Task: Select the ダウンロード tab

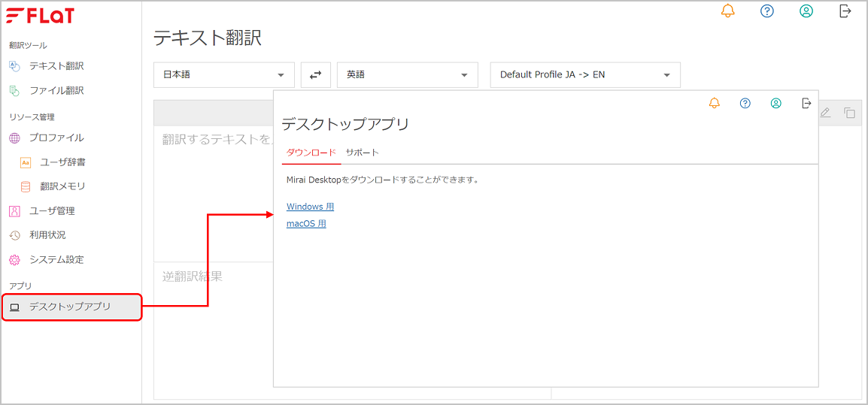Action: (x=311, y=153)
